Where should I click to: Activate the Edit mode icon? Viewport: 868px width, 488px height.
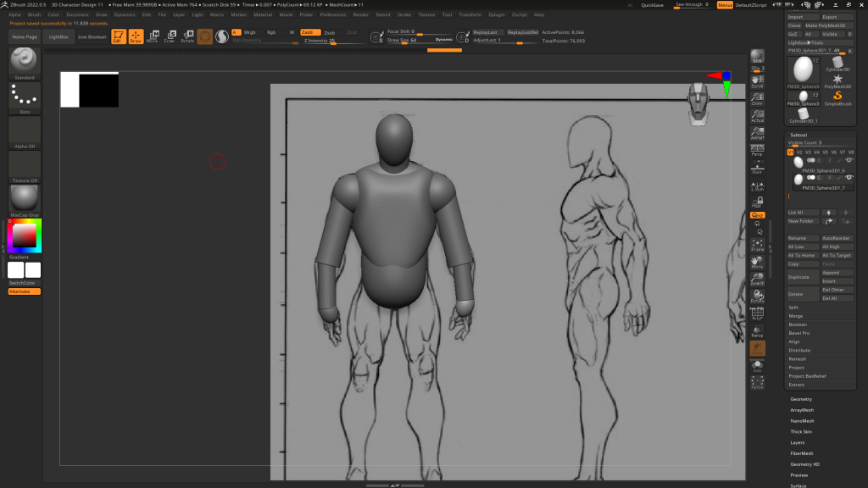click(x=118, y=36)
